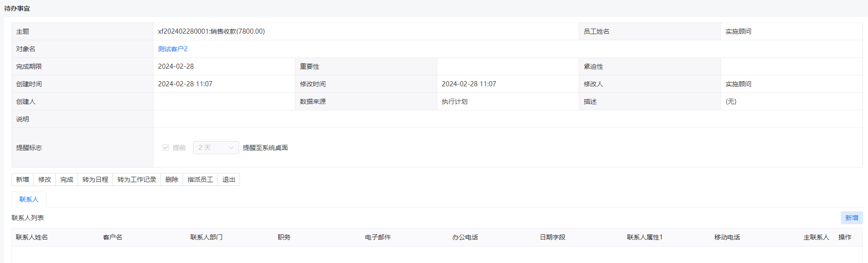The height and width of the screenshot is (263, 868).
Task: Click the 联系人部门 column header
Action: pos(206,237)
